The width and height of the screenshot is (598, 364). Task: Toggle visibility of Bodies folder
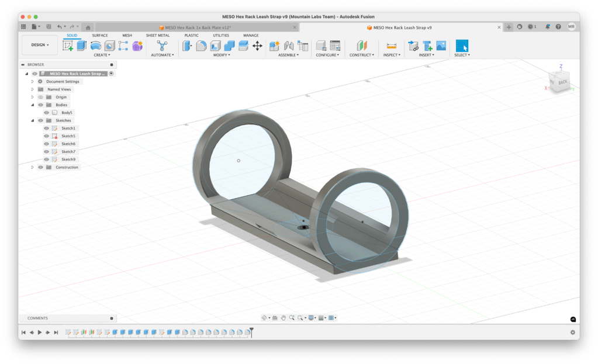point(40,105)
